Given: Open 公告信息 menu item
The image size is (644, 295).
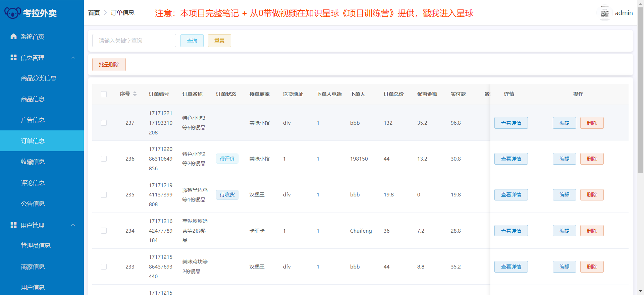Looking at the screenshot, I should [x=42, y=204].
